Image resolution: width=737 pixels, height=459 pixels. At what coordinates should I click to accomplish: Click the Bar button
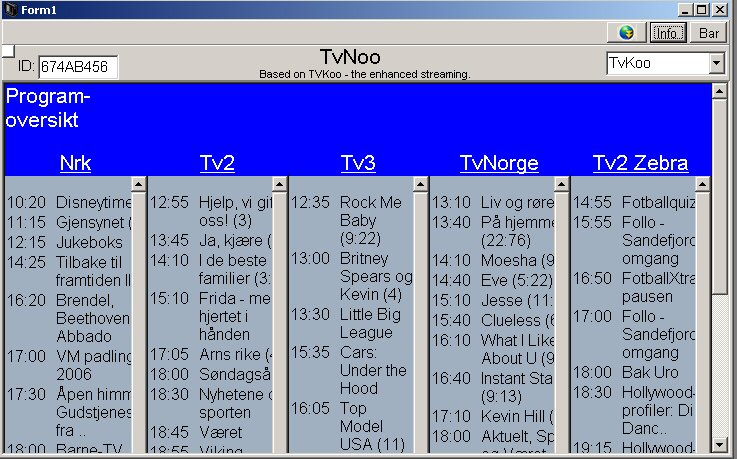(708, 33)
